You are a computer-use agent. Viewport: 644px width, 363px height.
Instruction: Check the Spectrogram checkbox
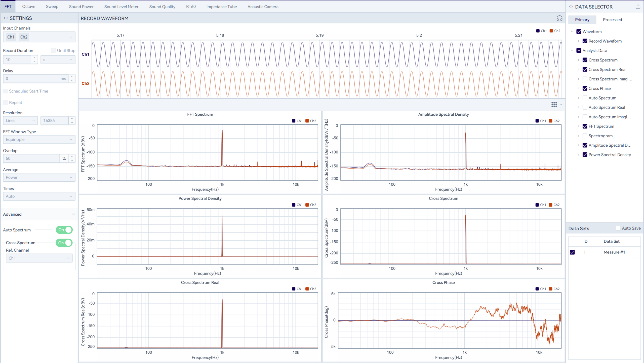(x=585, y=136)
